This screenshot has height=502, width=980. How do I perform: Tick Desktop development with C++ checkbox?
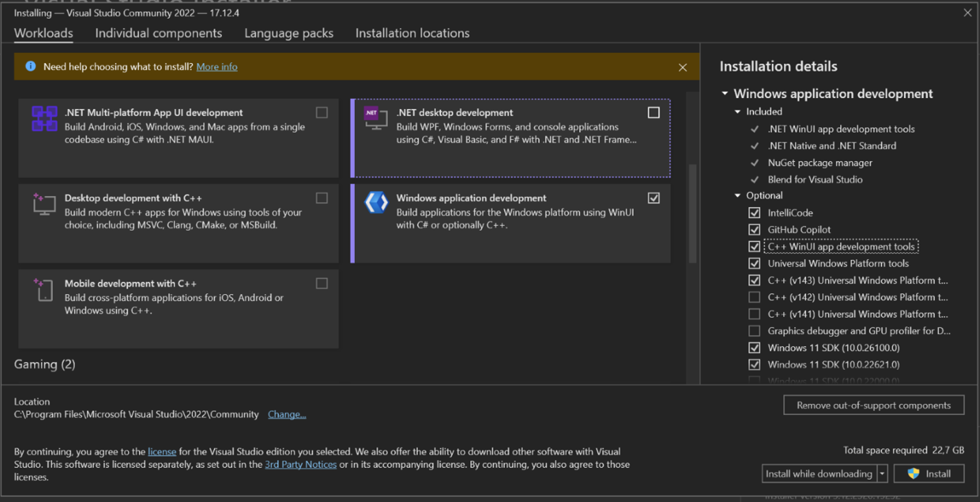coord(321,198)
